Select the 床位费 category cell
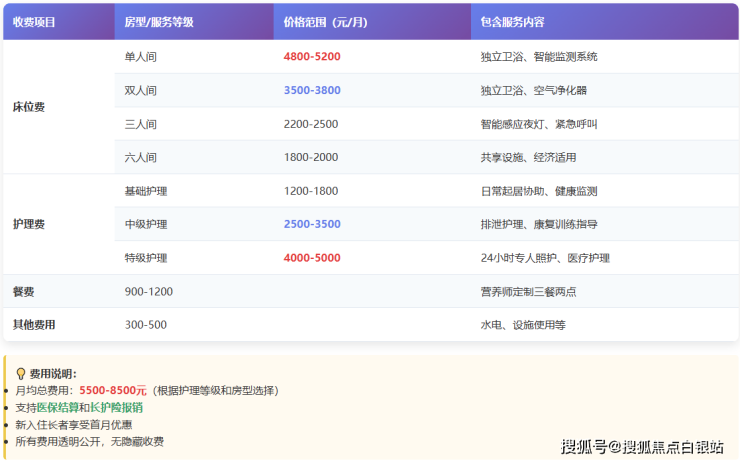The width and height of the screenshot is (740, 463). point(28,107)
